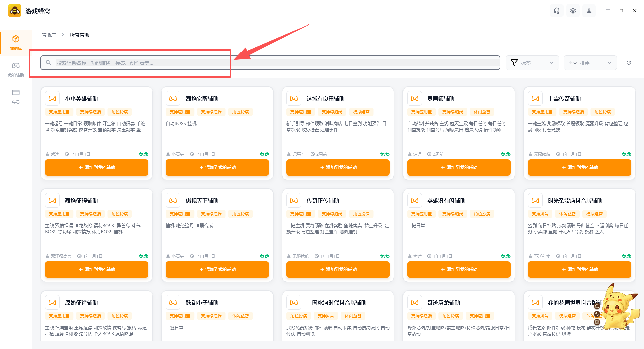Add 烈焰觉醒辅助 to my assistants
The height and width of the screenshot is (349, 644).
(x=217, y=167)
